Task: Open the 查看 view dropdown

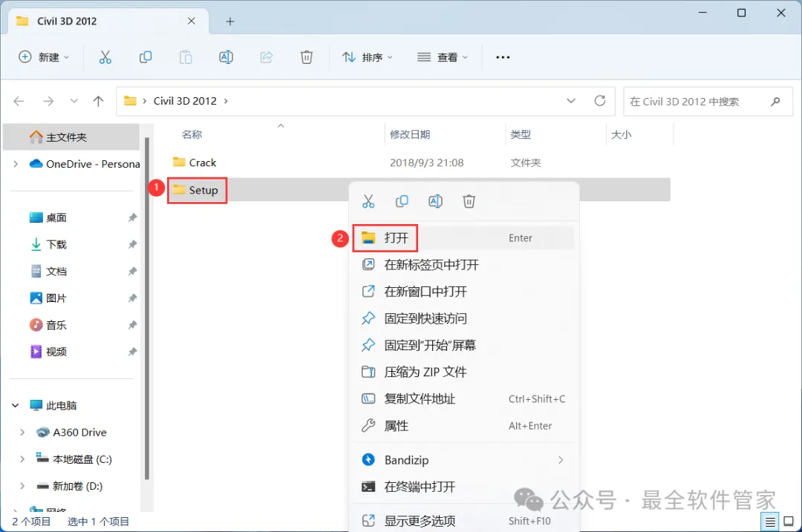Action: [443, 57]
